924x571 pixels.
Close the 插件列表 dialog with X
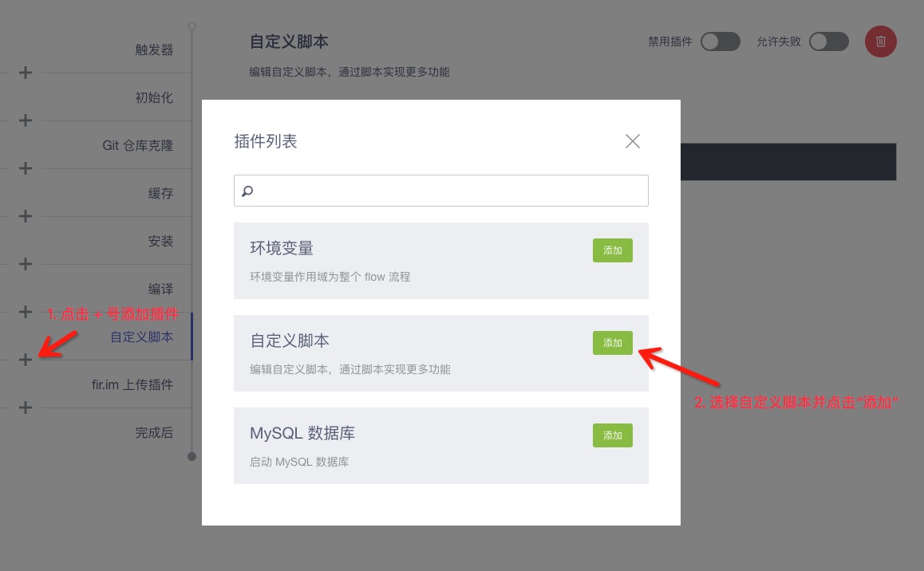(x=633, y=141)
